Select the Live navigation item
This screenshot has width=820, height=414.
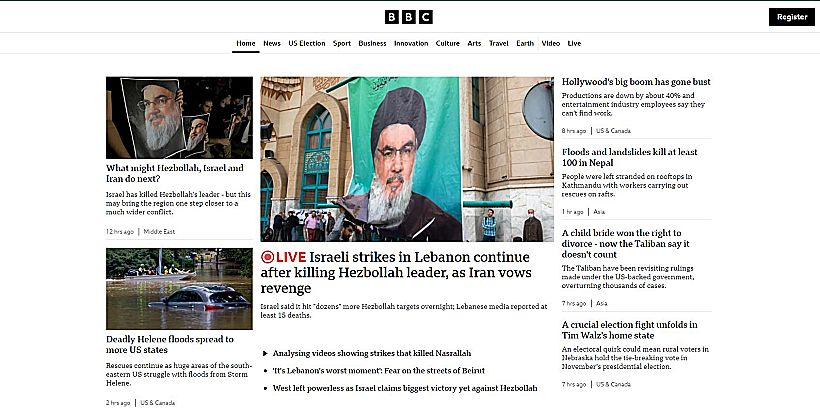coord(574,43)
